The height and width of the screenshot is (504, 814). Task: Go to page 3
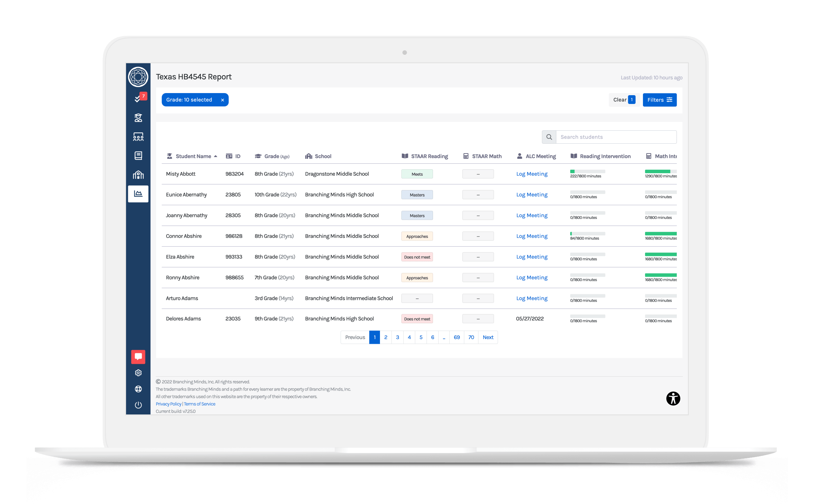[397, 337]
